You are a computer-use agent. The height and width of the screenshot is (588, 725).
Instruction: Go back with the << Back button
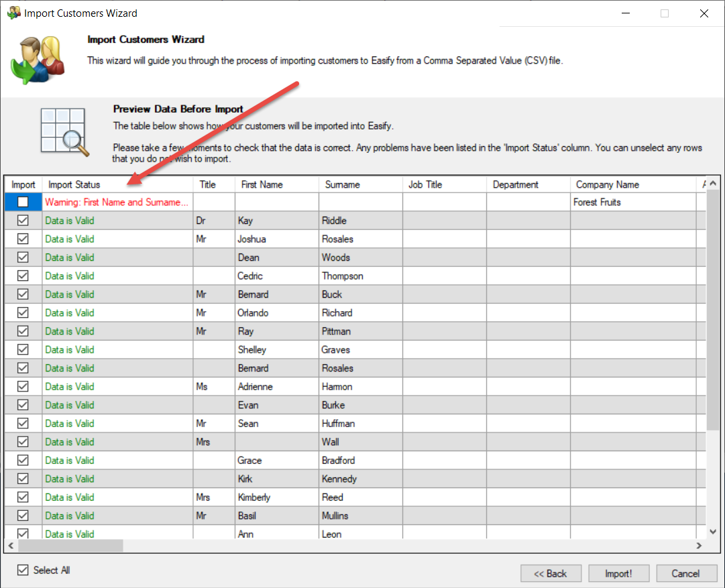pos(550,573)
